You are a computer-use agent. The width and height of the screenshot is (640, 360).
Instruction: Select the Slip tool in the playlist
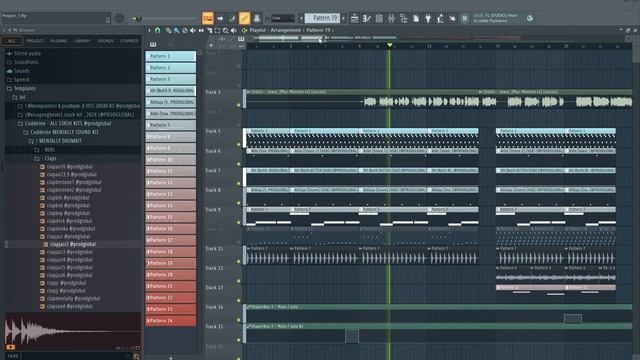point(201,30)
